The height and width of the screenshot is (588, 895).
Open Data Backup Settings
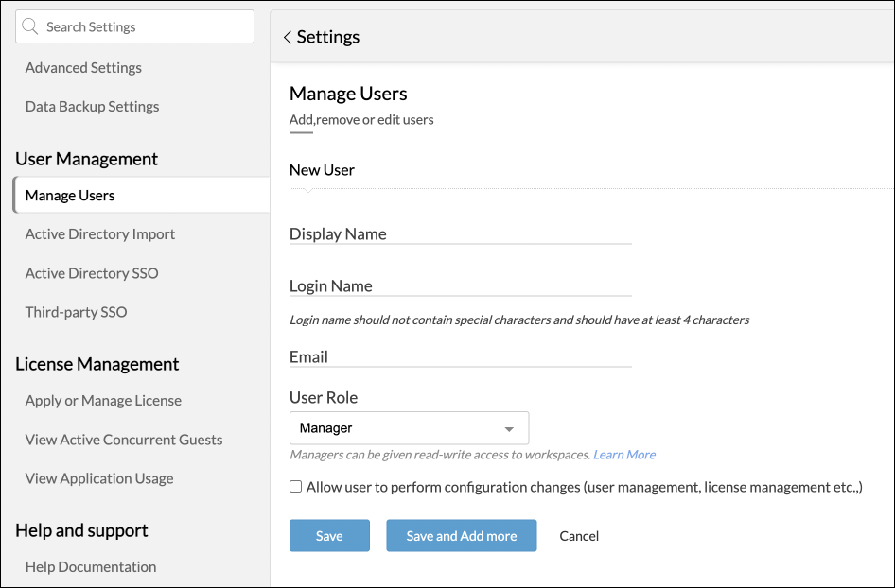92,106
